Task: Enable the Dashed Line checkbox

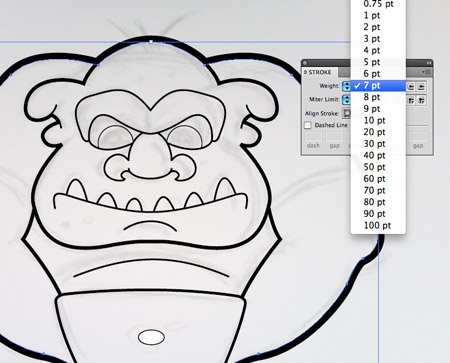Action: [308, 125]
